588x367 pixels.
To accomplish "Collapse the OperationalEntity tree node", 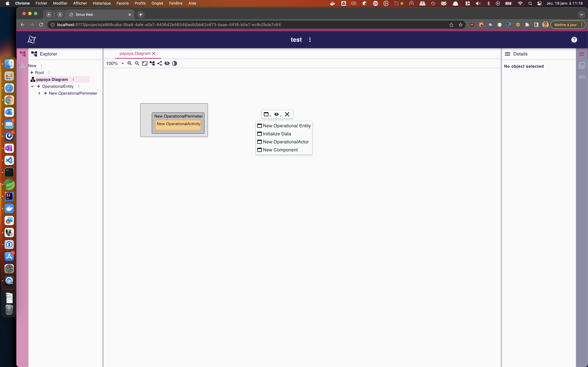I will click(x=32, y=86).
